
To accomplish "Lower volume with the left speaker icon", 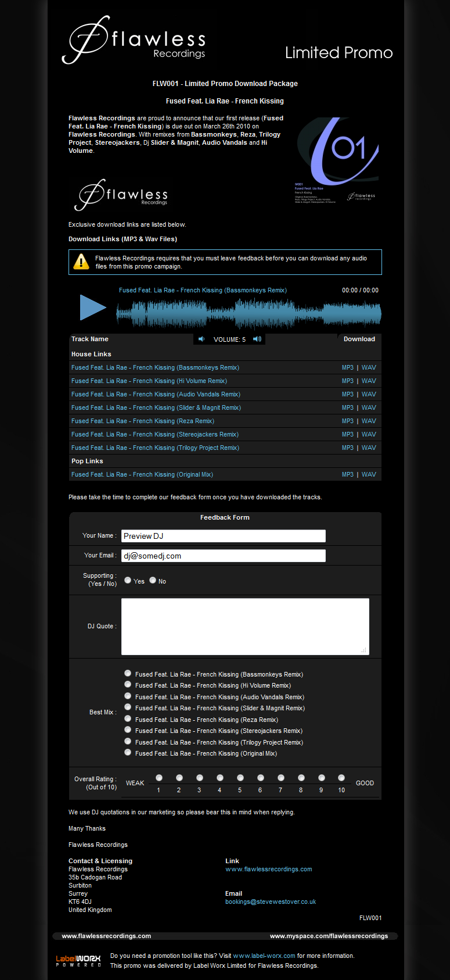I will [201, 339].
